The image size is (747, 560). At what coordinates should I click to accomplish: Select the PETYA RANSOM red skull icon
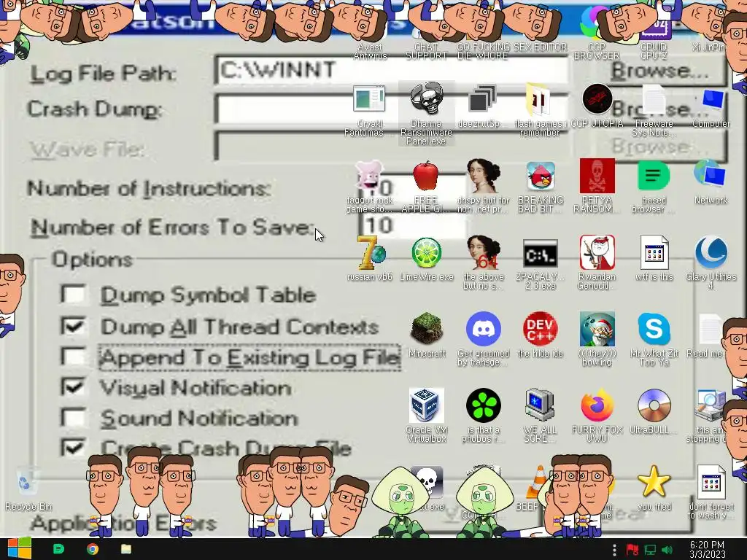click(x=597, y=176)
